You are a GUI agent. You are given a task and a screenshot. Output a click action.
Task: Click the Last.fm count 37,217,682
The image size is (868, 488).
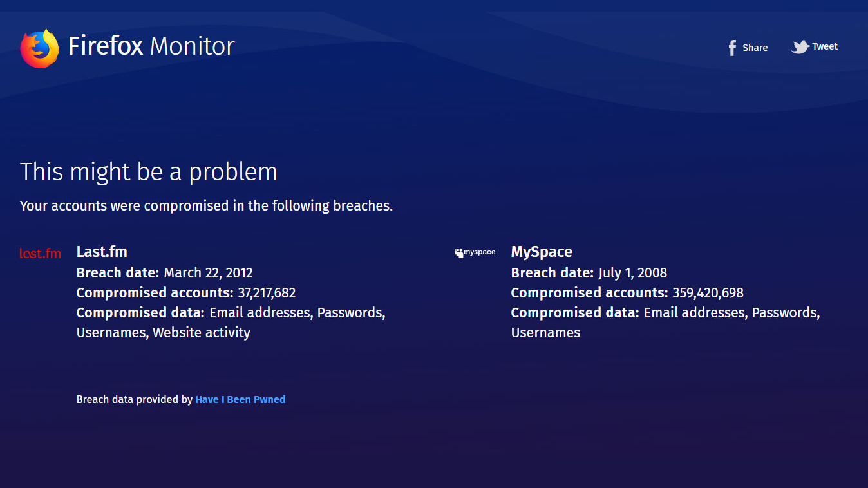point(267,293)
